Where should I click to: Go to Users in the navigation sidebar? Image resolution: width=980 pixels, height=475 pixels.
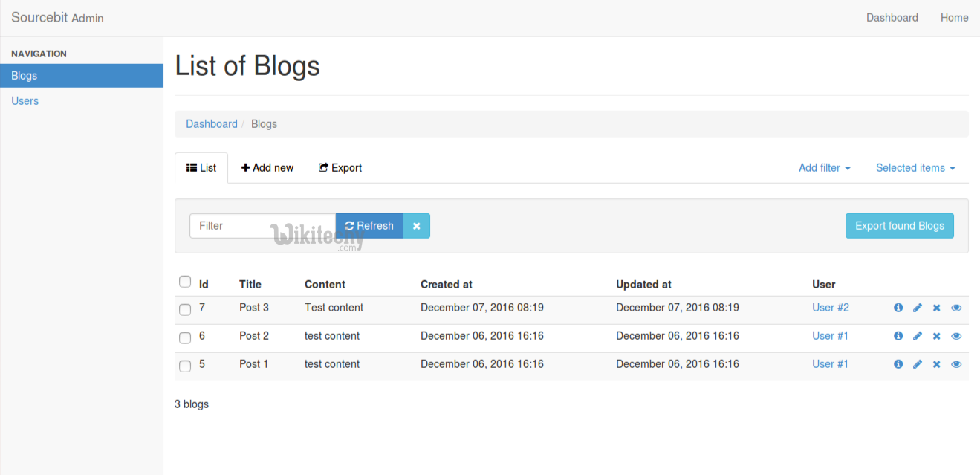click(x=25, y=101)
